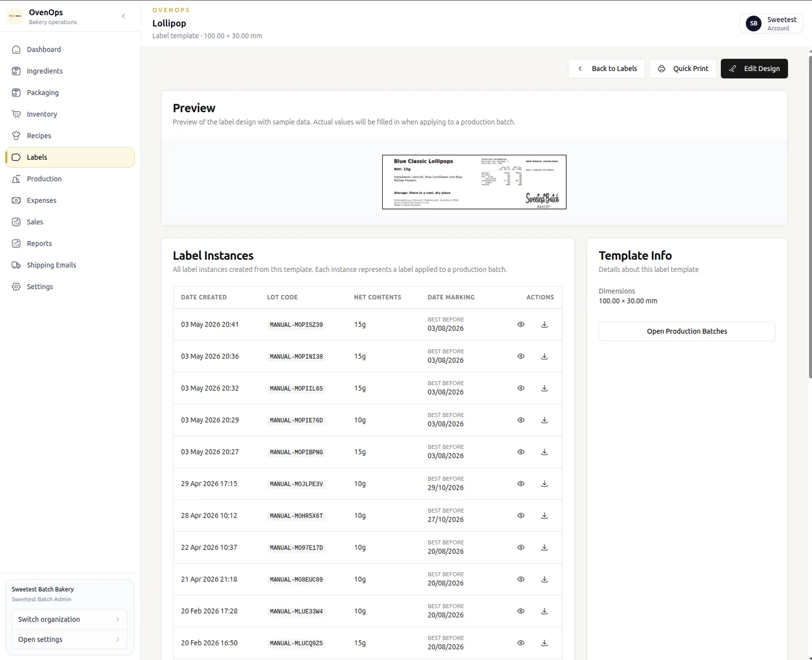The height and width of the screenshot is (660, 812).
Task: Click the date 29 Apr 2026 17:15
Action: tap(209, 484)
